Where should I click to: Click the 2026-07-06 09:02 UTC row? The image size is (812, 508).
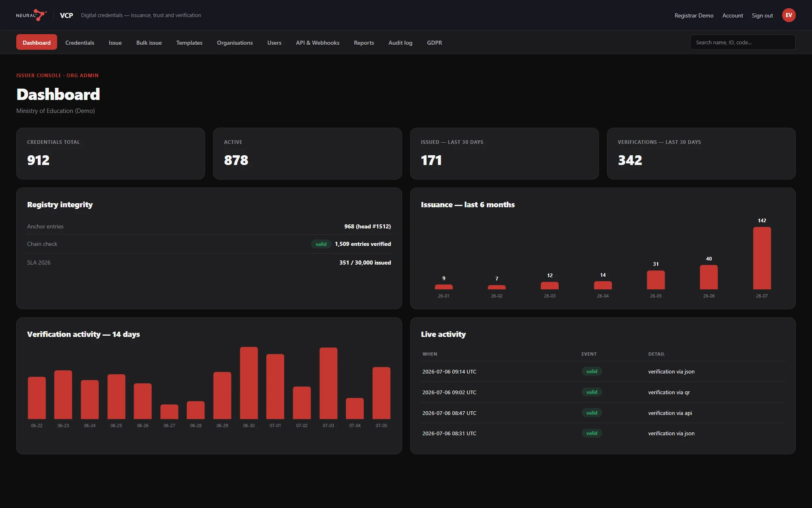coord(603,392)
